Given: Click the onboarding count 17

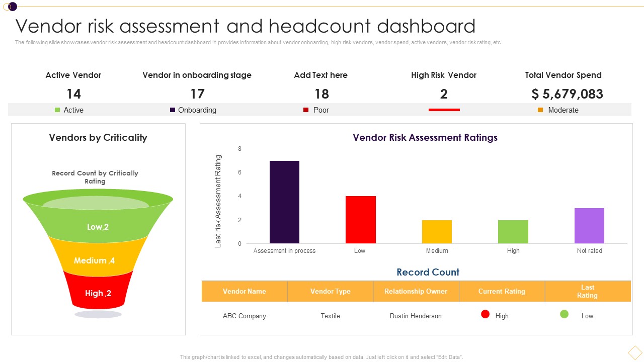Looking at the screenshot, I should [x=197, y=94].
